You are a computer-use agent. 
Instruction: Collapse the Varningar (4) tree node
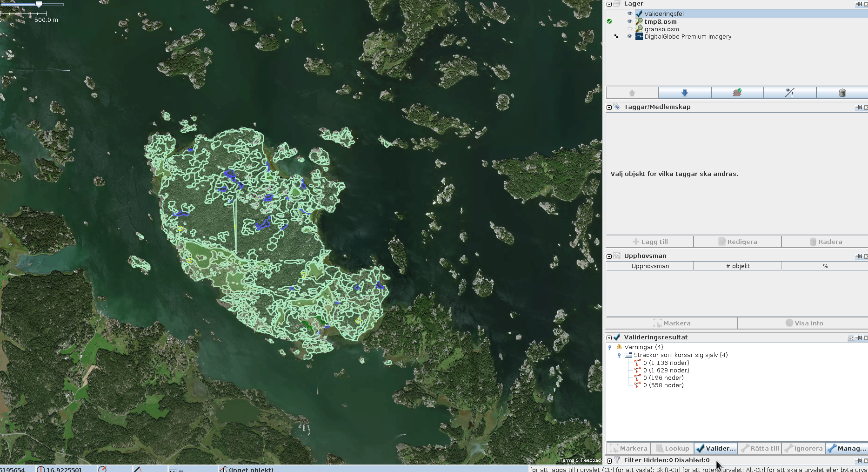click(x=610, y=347)
